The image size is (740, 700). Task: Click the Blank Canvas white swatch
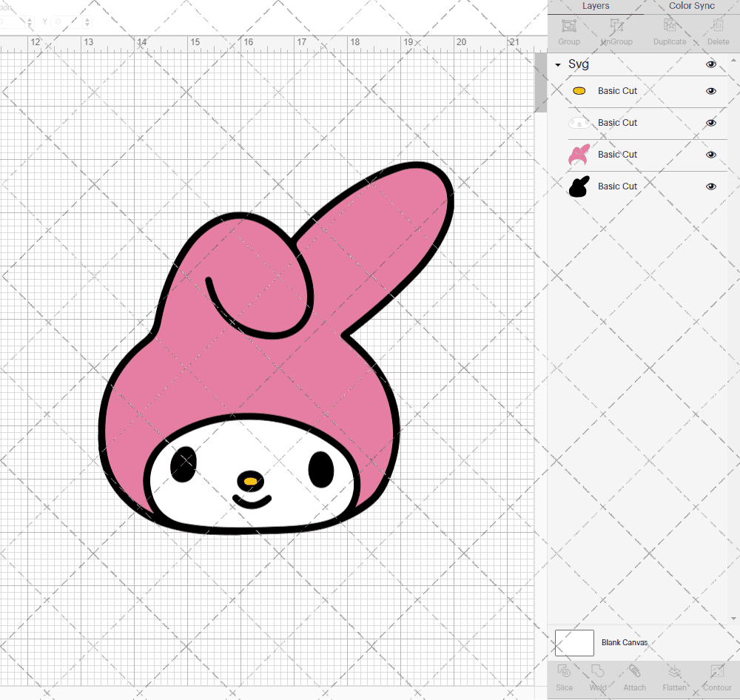point(574,642)
